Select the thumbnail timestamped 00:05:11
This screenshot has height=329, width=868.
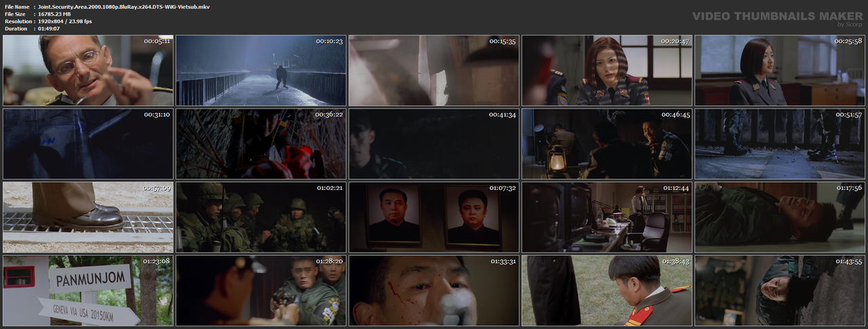tap(88, 71)
